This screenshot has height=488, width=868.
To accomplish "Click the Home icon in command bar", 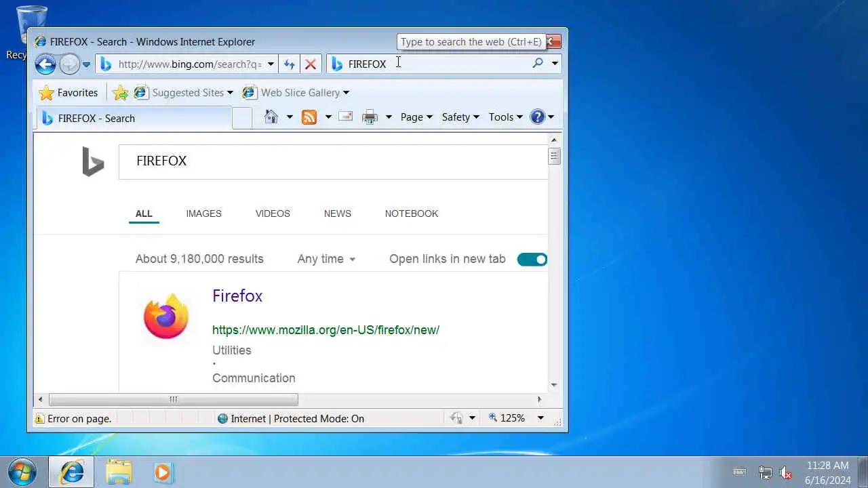I will pos(271,117).
